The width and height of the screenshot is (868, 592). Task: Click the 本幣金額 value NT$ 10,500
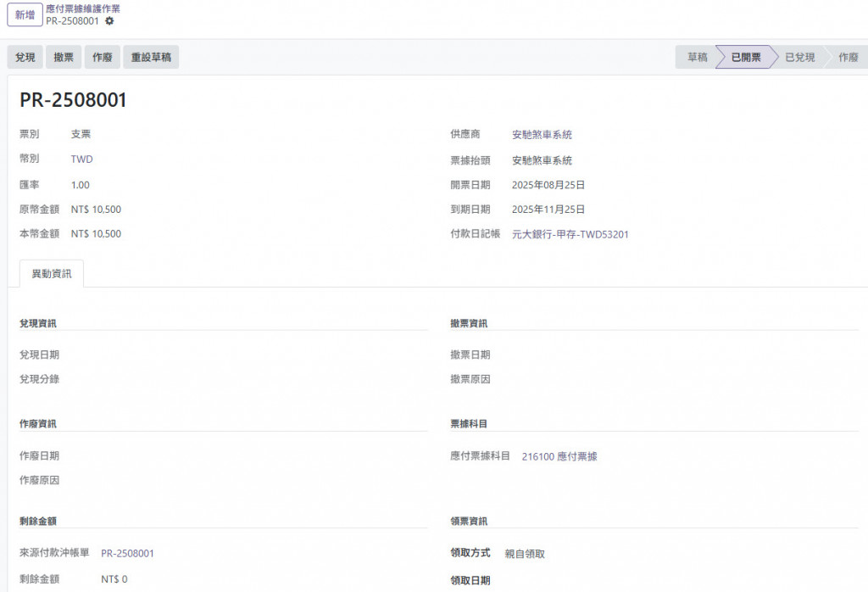(96, 234)
